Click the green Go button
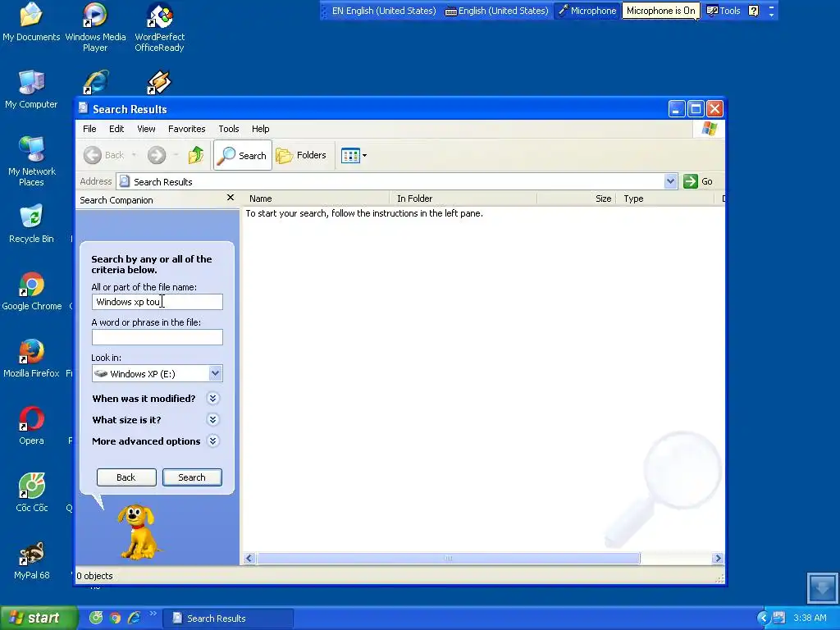The width and height of the screenshot is (840, 630). click(x=699, y=181)
